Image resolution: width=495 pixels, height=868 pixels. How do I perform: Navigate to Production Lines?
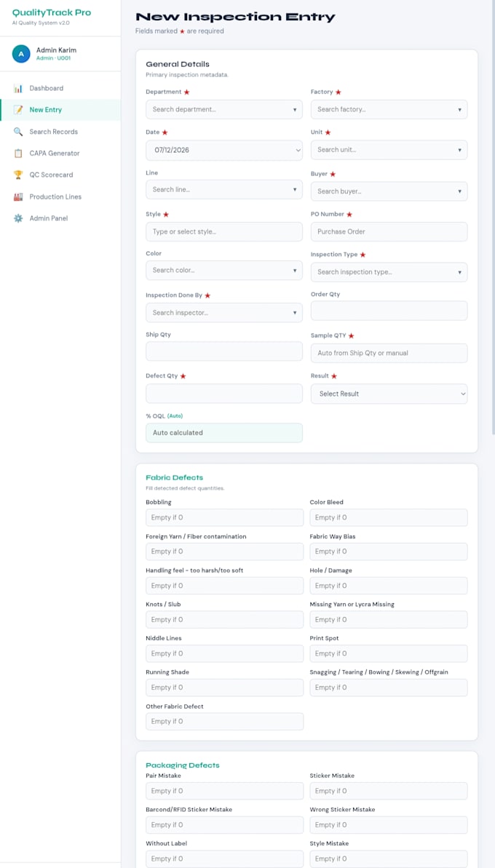pos(60,196)
